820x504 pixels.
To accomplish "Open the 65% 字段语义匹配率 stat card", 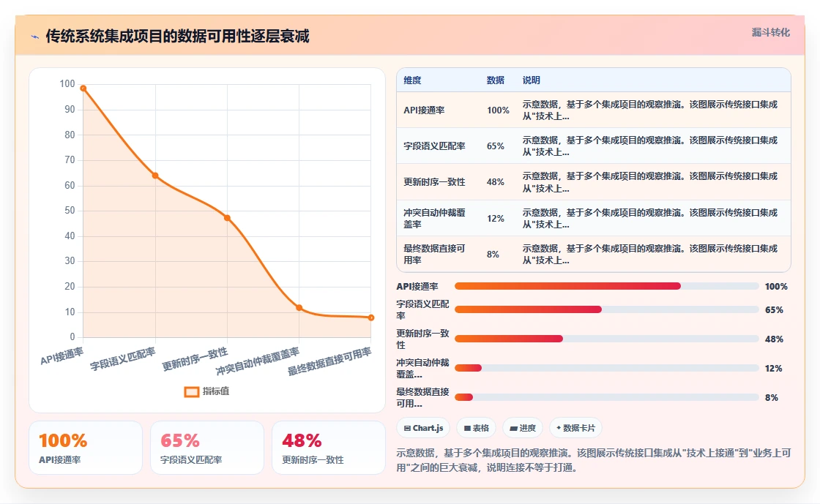I will click(207, 448).
